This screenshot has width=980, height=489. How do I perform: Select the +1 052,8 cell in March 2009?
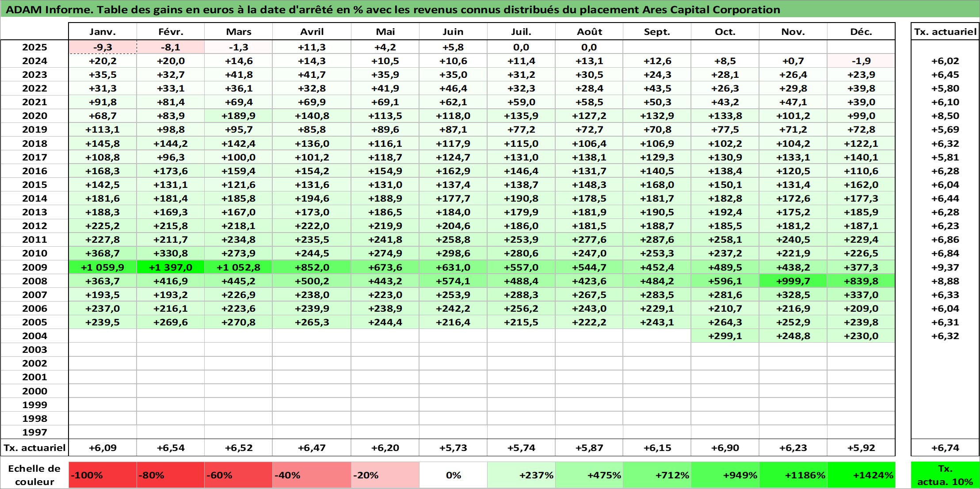[x=238, y=267]
